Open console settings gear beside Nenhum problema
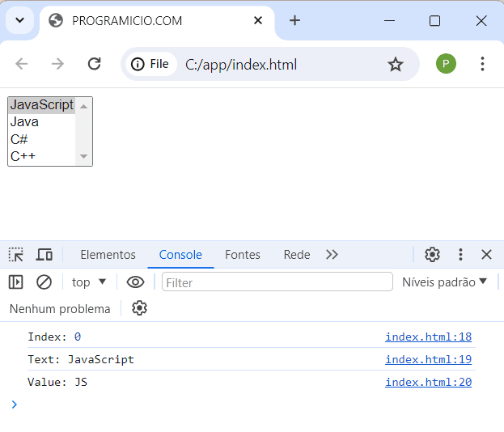The image size is (504, 432). point(139,308)
